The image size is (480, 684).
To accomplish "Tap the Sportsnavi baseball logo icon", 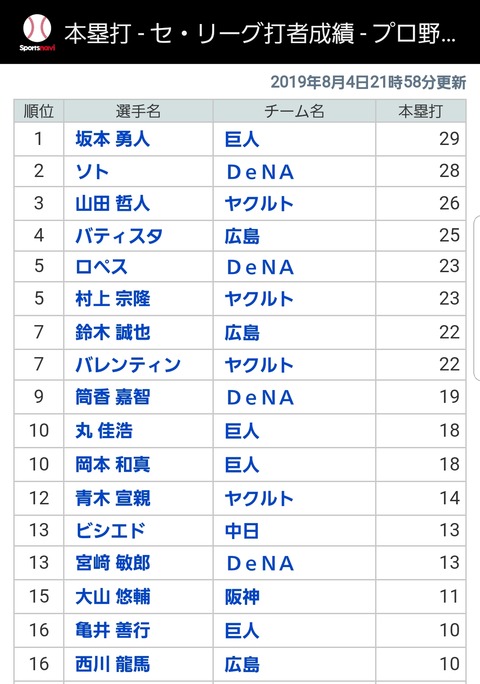I will pos(37,33).
